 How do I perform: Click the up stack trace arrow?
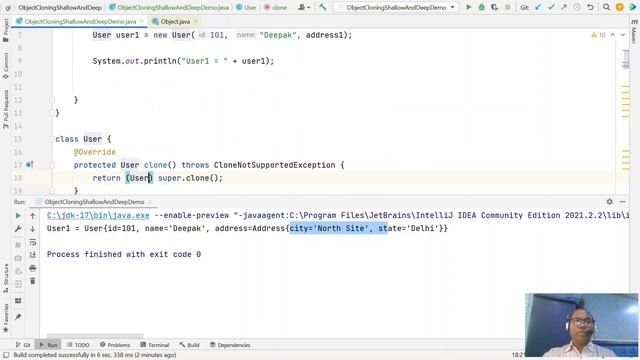tap(33, 216)
